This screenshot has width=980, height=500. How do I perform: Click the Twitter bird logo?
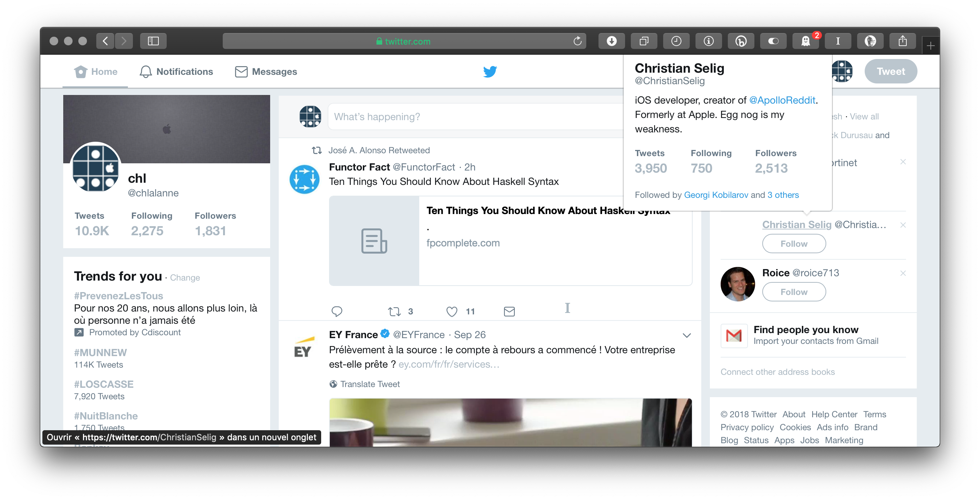click(490, 71)
